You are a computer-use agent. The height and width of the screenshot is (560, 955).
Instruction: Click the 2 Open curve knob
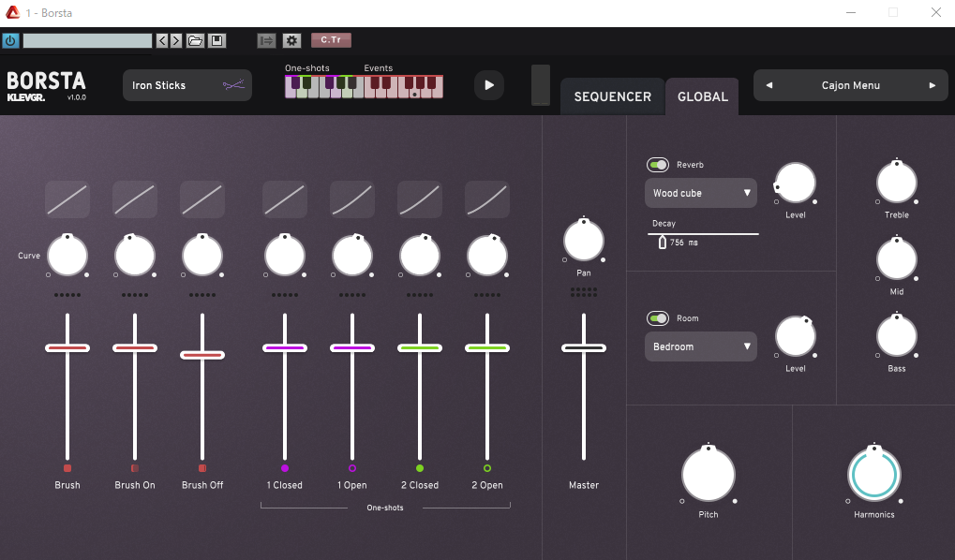point(487,255)
